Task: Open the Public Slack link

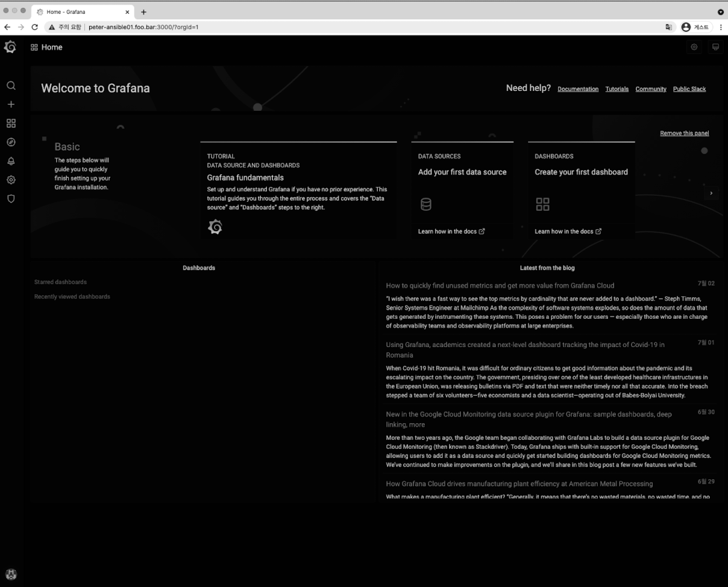Action: click(x=689, y=89)
